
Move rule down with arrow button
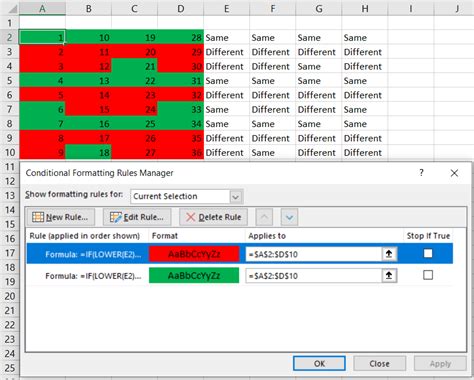tap(289, 217)
